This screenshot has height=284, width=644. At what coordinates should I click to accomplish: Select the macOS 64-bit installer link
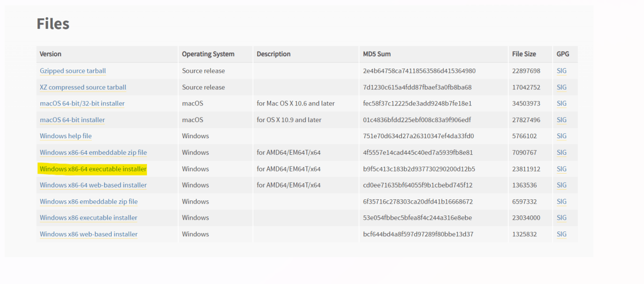pos(72,120)
